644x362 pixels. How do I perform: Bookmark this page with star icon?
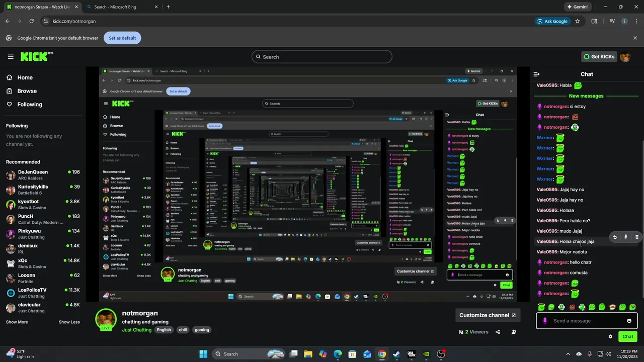click(578, 21)
